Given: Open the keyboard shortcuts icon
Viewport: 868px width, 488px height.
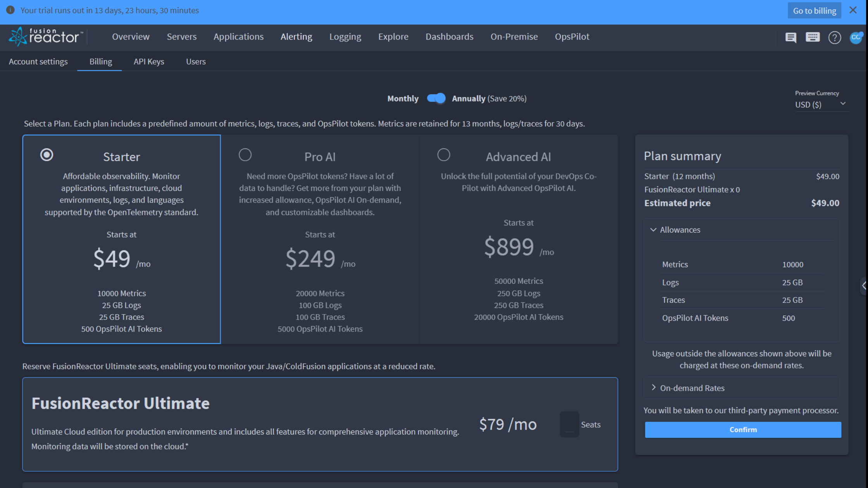Looking at the screenshot, I should tap(813, 37).
